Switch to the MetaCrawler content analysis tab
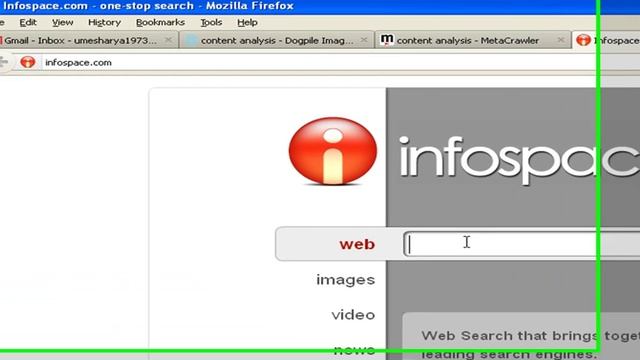Screen dimensions: 640x360 point(473,40)
